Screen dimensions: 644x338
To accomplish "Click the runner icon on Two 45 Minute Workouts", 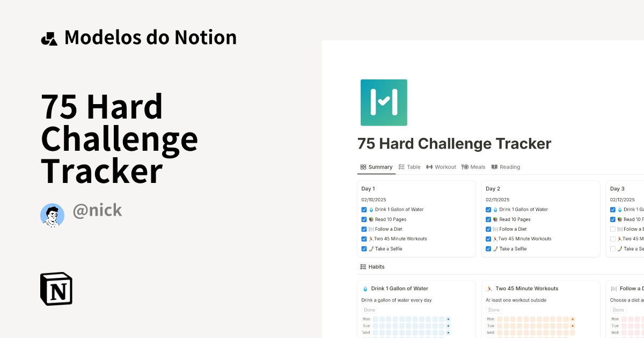I will [489, 288].
